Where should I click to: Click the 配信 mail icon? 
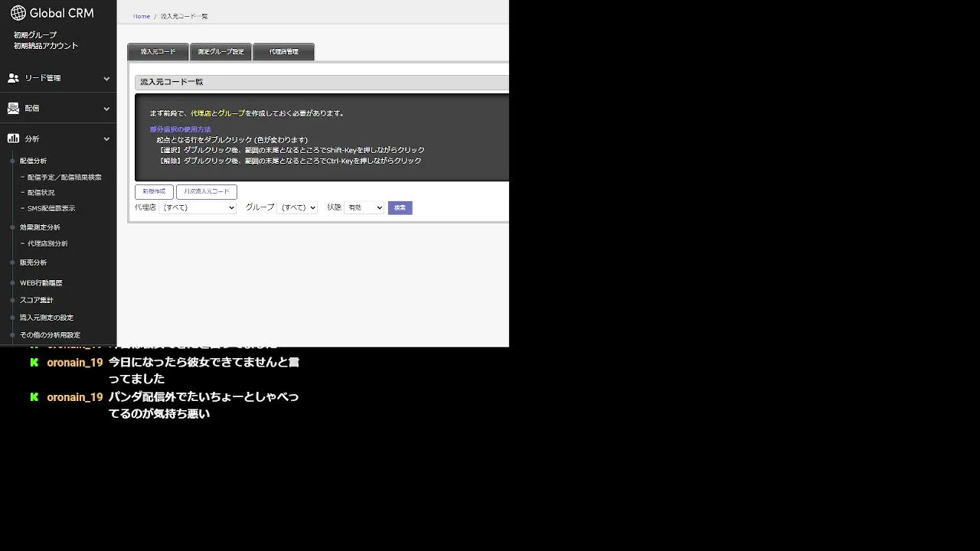pos(13,109)
